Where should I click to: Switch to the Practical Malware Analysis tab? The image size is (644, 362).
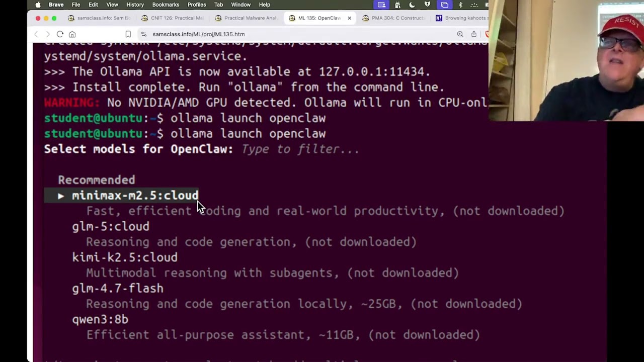pyautogui.click(x=246, y=18)
